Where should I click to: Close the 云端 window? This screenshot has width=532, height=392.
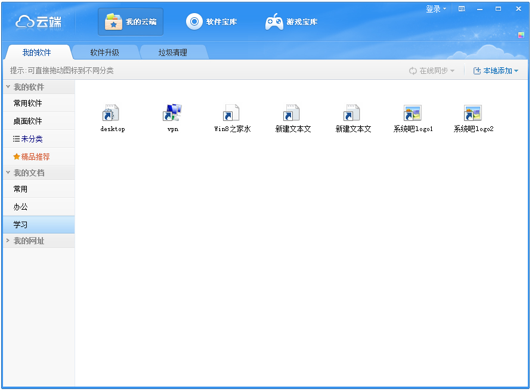(x=518, y=9)
